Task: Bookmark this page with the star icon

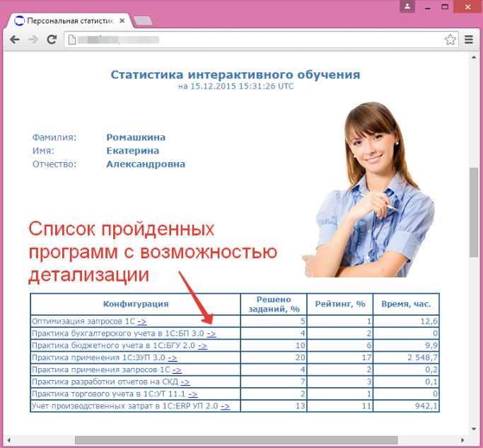Action: (450, 40)
